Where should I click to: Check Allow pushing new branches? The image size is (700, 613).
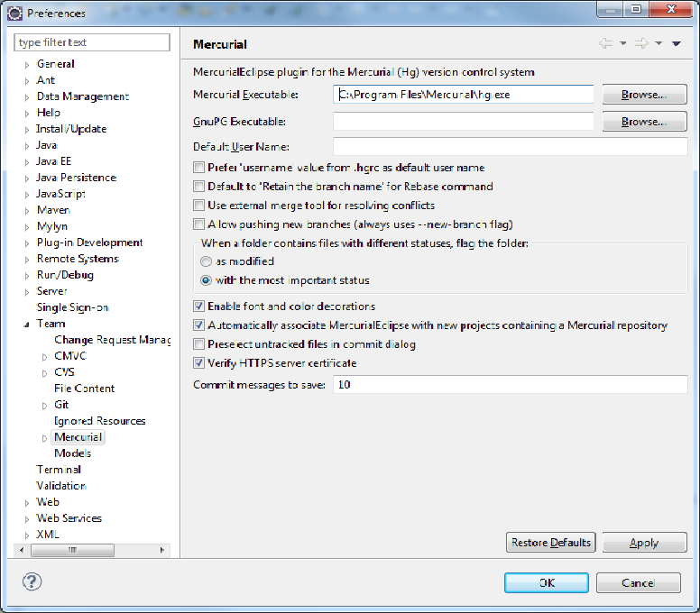pos(198,224)
